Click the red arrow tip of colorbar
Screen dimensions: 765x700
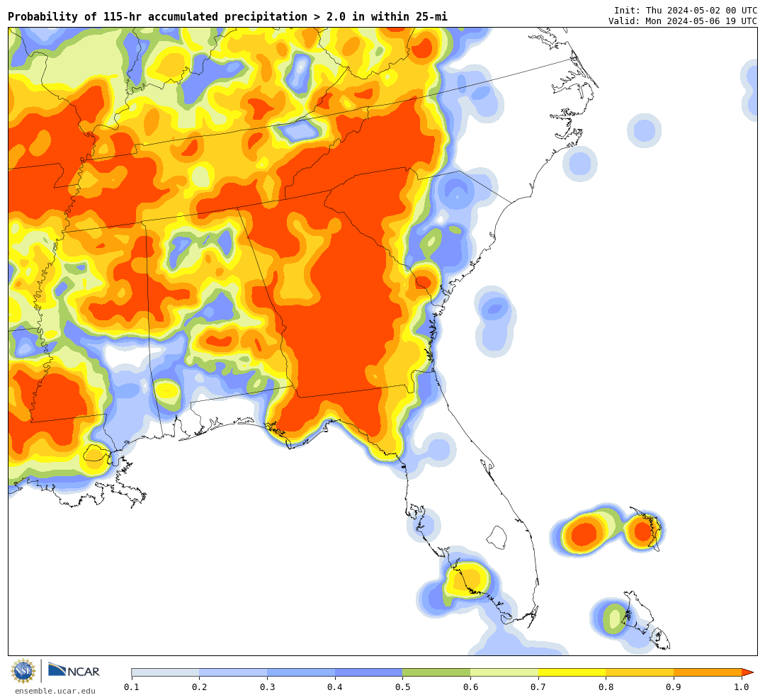(747, 672)
